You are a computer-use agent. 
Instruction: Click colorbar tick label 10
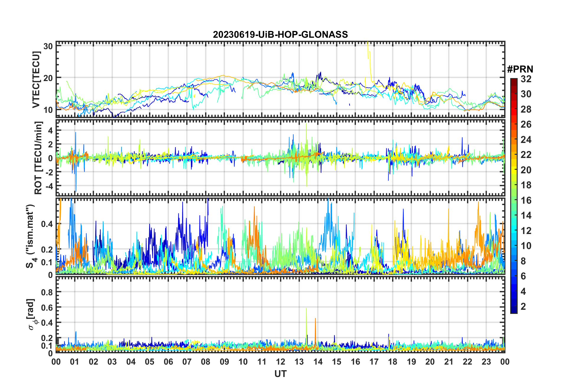pos(526,246)
